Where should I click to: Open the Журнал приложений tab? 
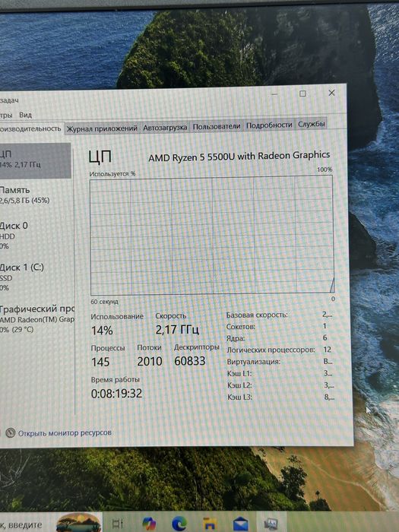tap(102, 128)
